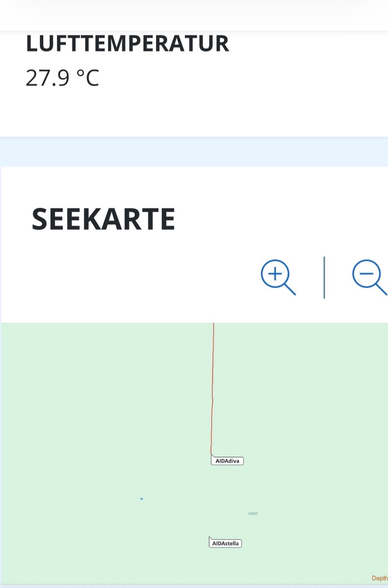Click the SEEKARTE heading
The height and width of the screenshot is (588, 388).
click(x=103, y=220)
